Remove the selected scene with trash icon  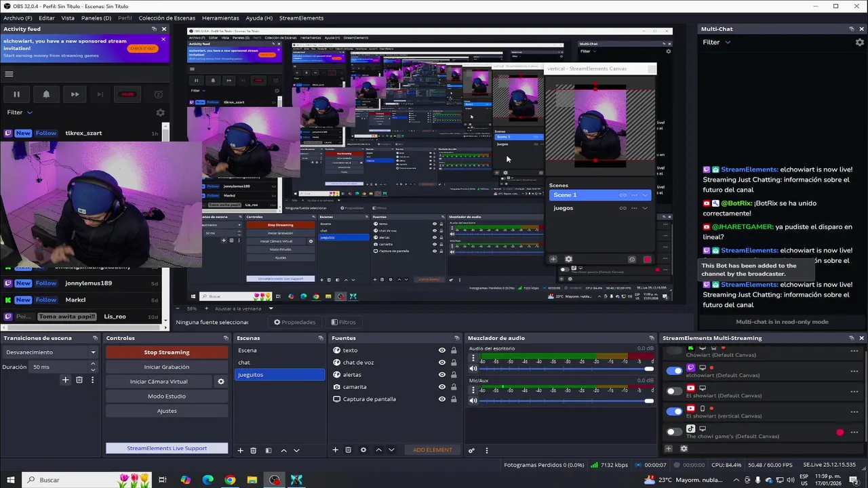(253, 450)
